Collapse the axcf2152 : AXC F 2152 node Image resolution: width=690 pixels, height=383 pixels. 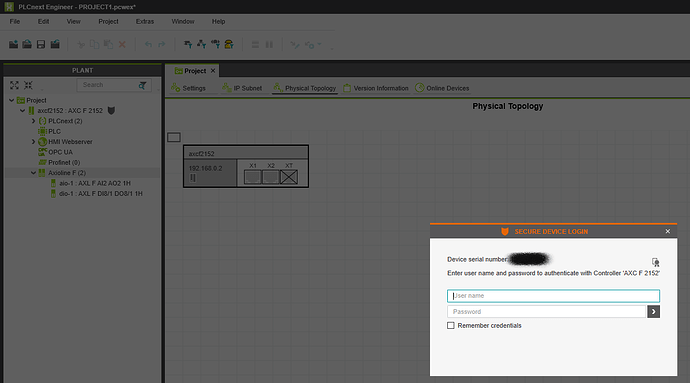click(22, 110)
